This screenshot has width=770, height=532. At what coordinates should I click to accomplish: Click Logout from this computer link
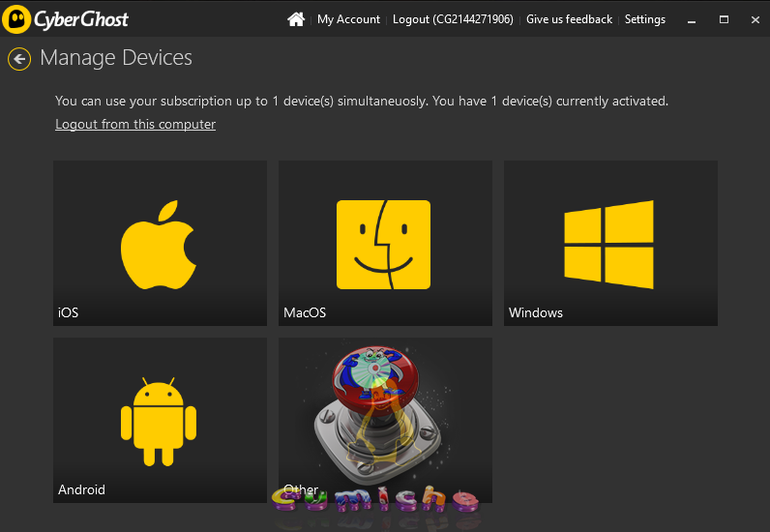click(x=135, y=124)
